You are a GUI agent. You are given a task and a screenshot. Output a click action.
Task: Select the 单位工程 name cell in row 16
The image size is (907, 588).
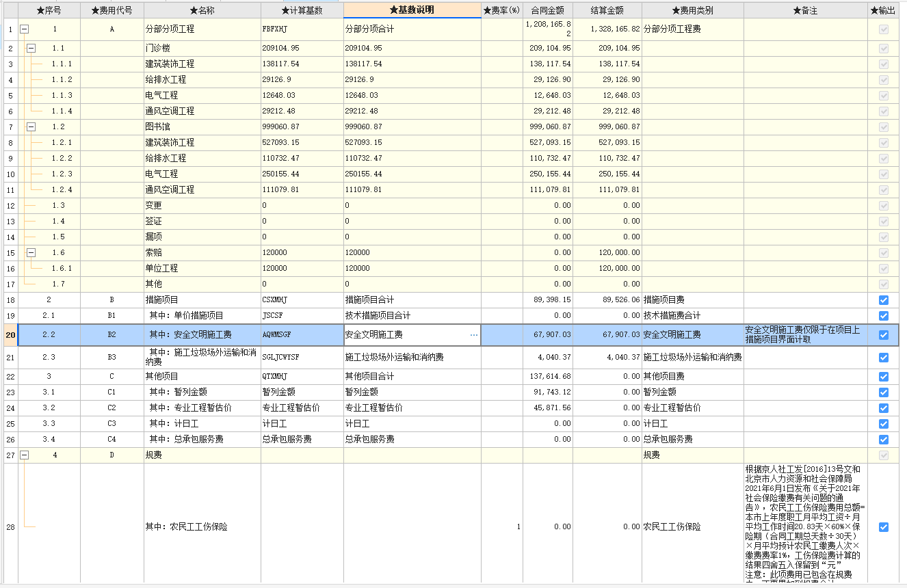pyautogui.click(x=202, y=268)
